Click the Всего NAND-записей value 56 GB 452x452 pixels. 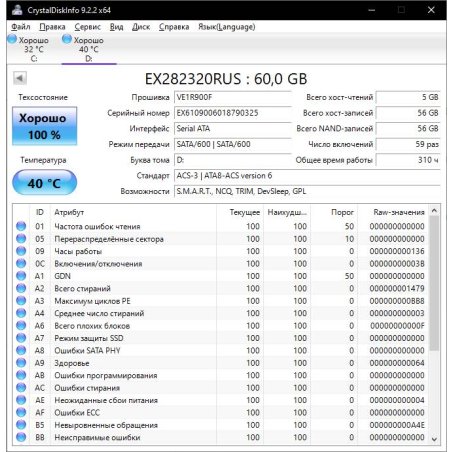(408, 129)
